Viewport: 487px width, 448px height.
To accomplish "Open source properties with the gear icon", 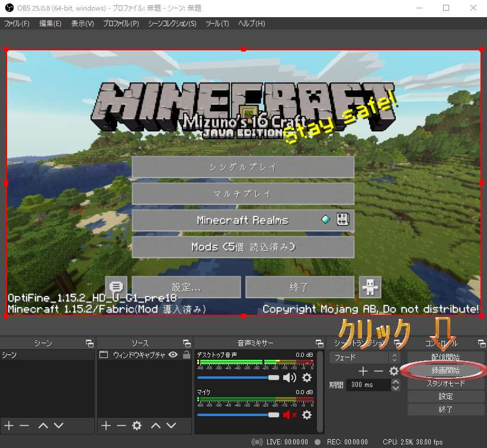I will coord(137,426).
